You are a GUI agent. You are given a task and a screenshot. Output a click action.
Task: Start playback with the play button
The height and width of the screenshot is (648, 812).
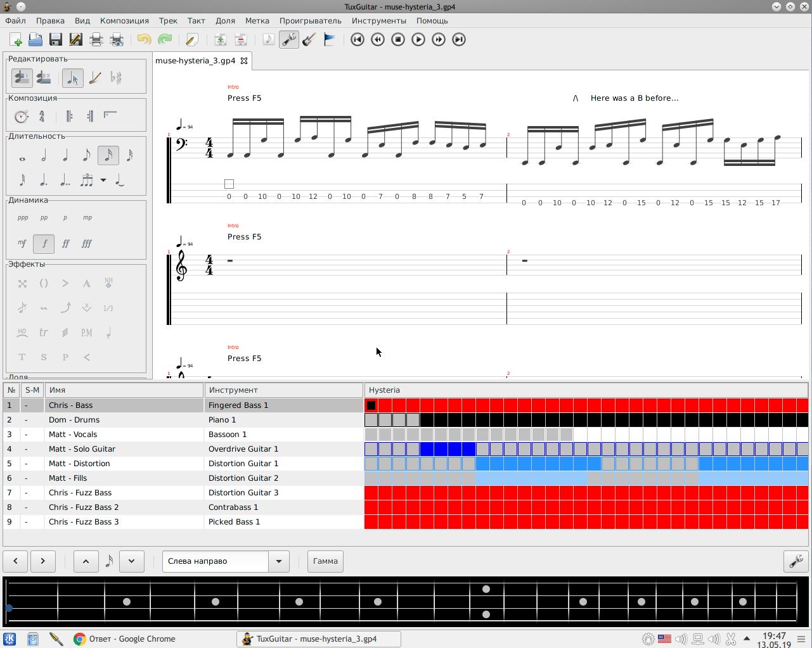click(x=418, y=39)
